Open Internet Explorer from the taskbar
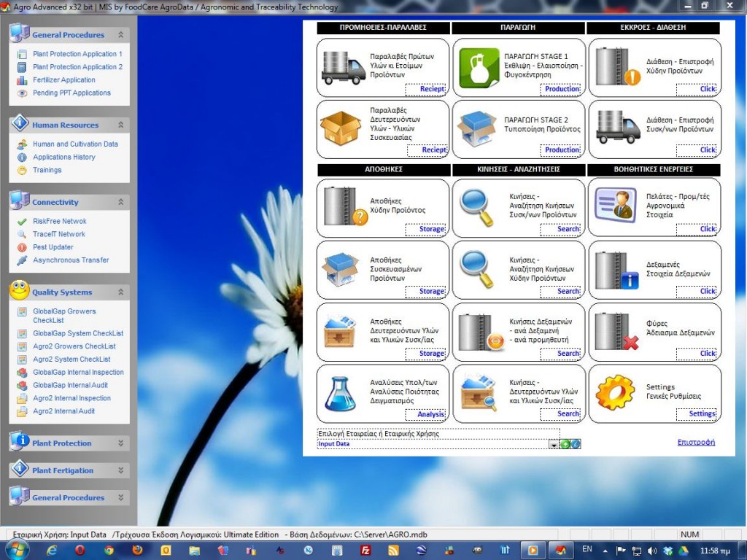This screenshot has height=560, width=747. (52, 551)
